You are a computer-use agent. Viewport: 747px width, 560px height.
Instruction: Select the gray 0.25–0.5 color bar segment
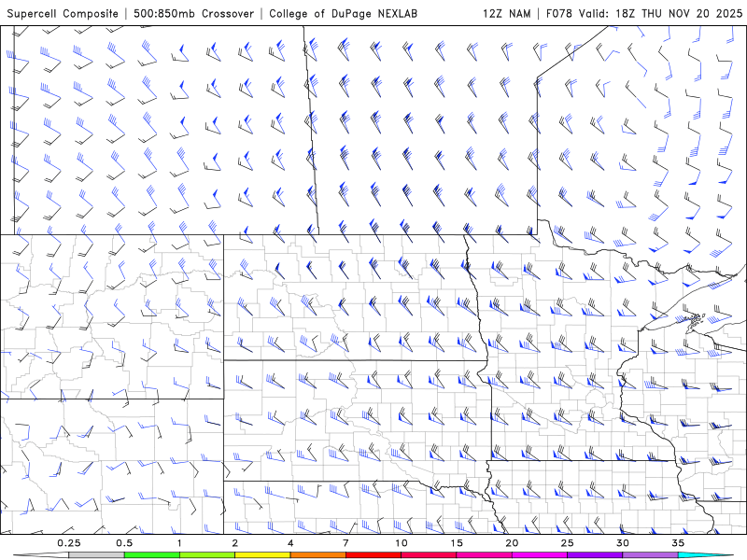[97, 555]
